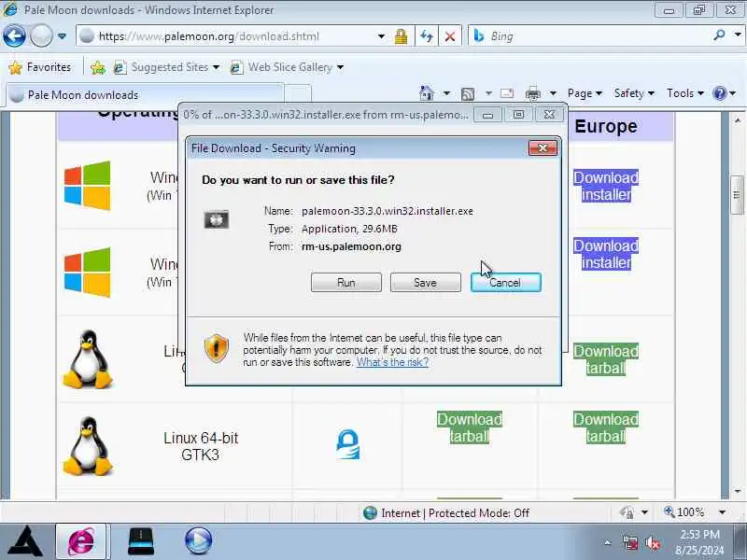Open the media player taskbar icon
747x560 pixels.
pos(198,540)
